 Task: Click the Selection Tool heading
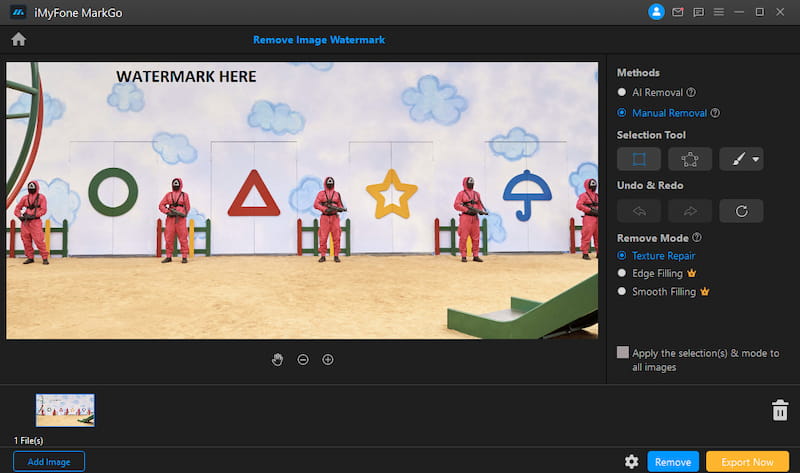[x=651, y=135]
